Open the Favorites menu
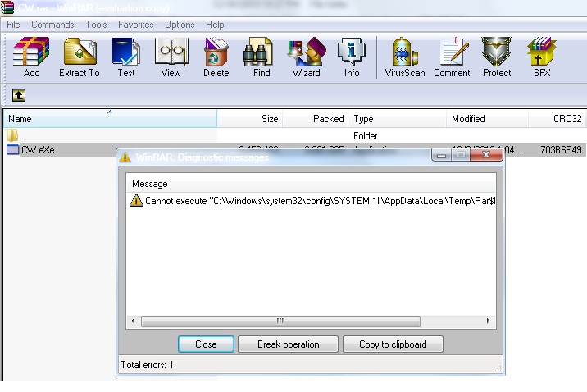This screenshot has height=392, width=587. pyautogui.click(x=135, y=25)
